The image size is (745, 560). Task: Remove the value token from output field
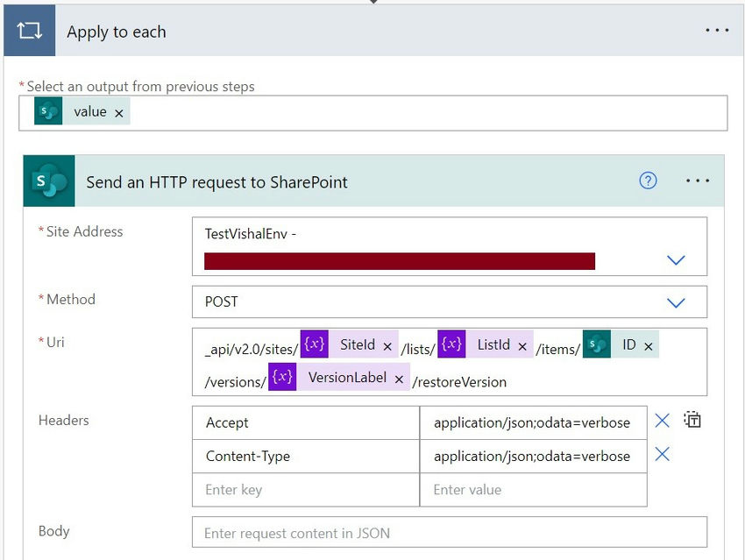119,113
